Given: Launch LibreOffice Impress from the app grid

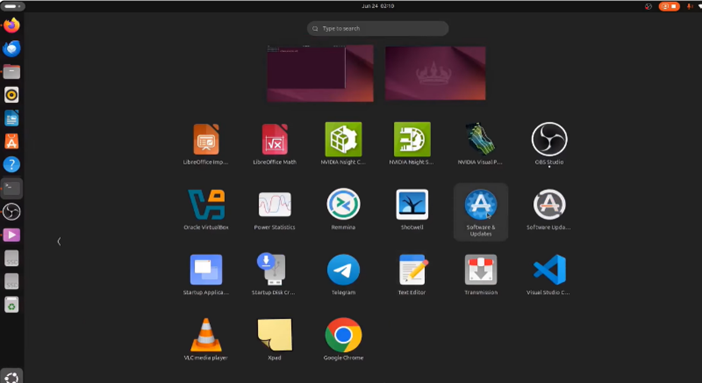Looking at the screenshot, I should [x=206, y=144].
